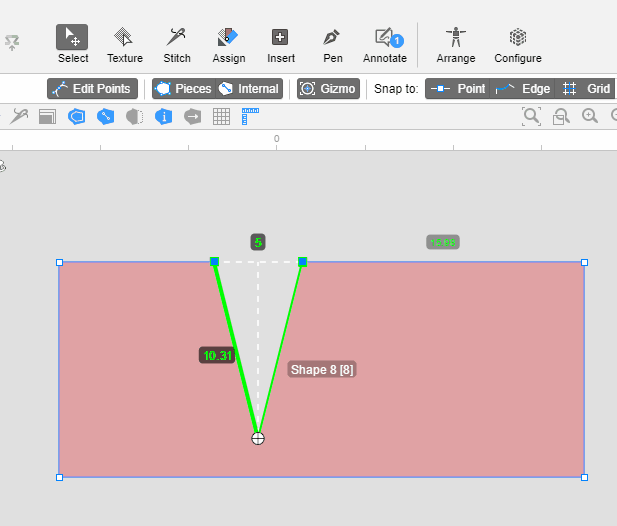Enable snap to Grid
This screenshot has width=617, height=526.
tap(586, 89)
